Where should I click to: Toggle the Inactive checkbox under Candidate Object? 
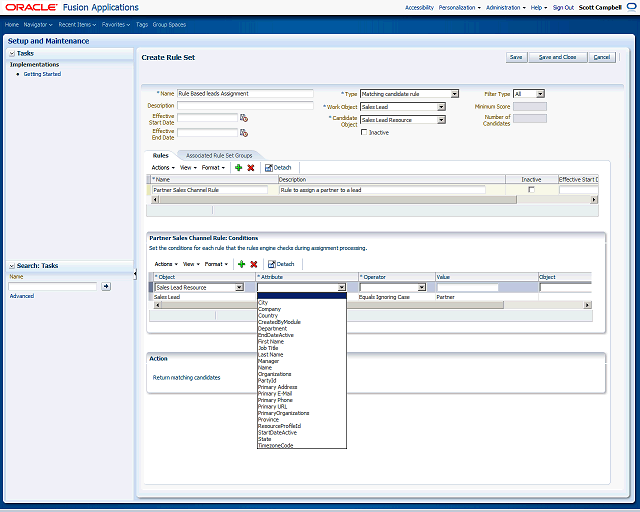pos(364,132)
